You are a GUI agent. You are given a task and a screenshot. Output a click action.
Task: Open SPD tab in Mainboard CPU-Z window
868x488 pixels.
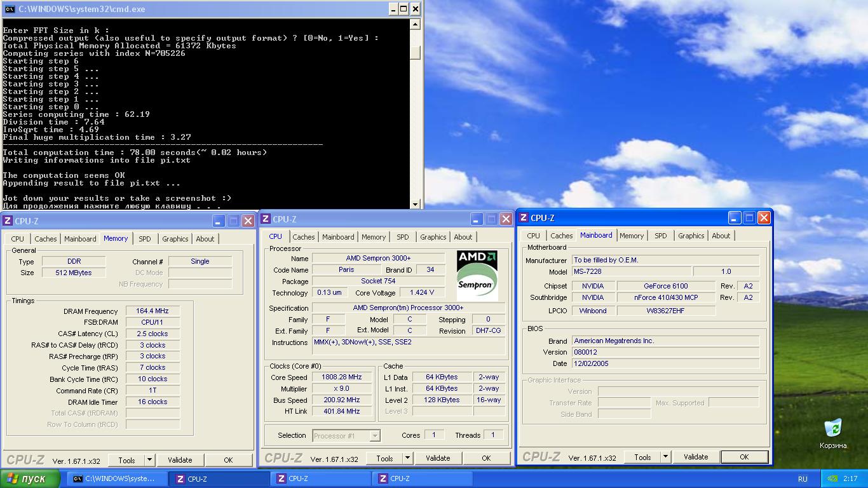661,236
